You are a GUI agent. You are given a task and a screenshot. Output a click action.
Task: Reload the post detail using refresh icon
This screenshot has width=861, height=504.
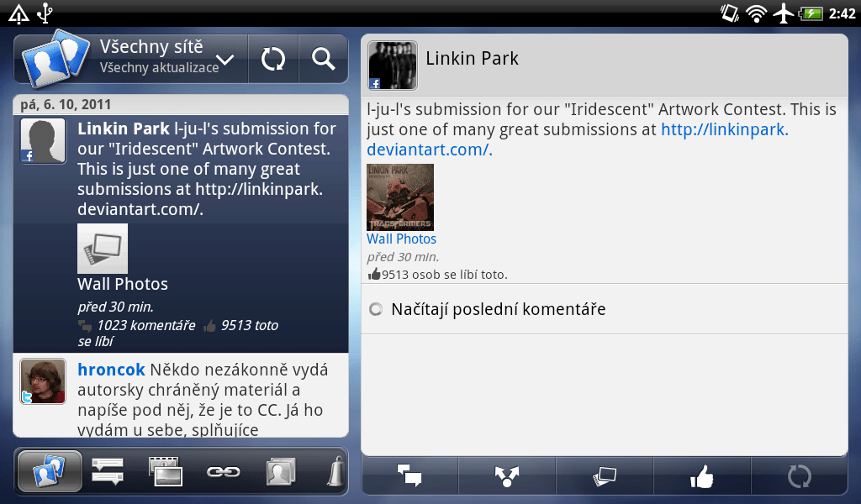(799, 475)
